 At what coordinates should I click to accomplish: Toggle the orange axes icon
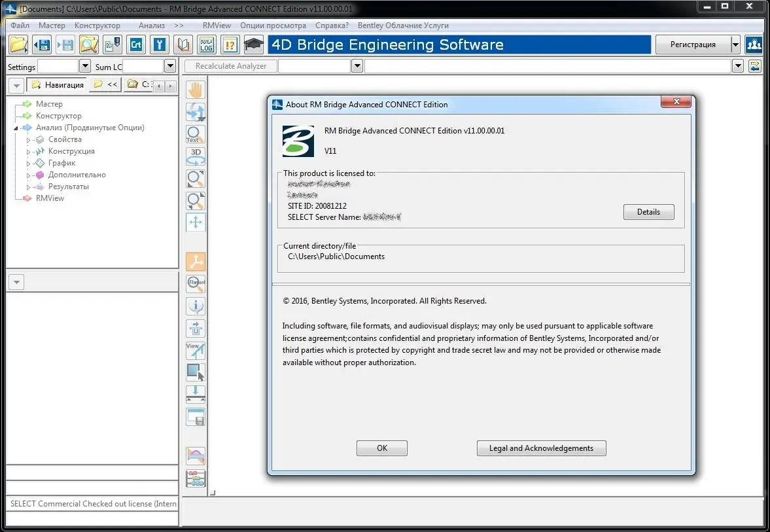(196, 262)
